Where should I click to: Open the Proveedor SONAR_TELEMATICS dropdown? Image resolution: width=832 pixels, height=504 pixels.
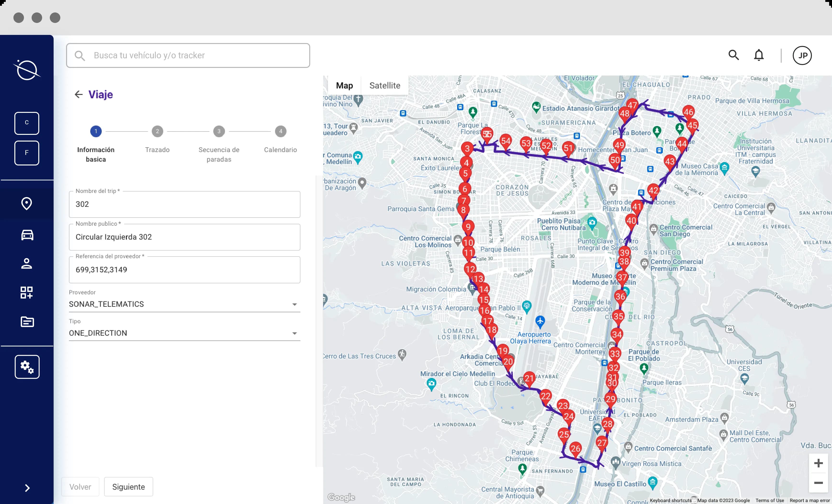pyautogui.click(x=184, y=304)
